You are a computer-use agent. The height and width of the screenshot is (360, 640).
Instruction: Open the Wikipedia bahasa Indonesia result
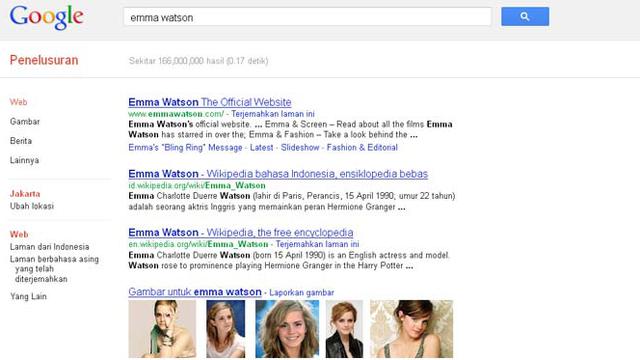(278, 174)
